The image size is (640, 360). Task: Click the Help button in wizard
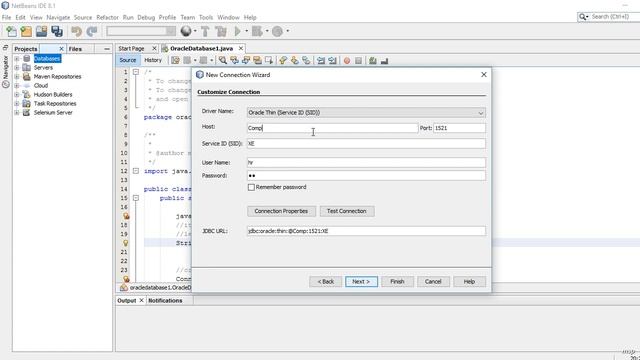(x=469, y=282)
